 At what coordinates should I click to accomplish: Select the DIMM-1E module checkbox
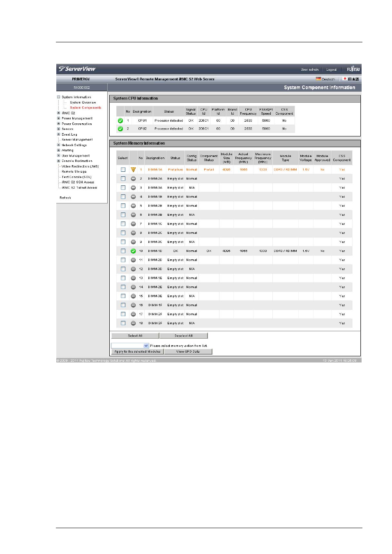tap(123, 278)
